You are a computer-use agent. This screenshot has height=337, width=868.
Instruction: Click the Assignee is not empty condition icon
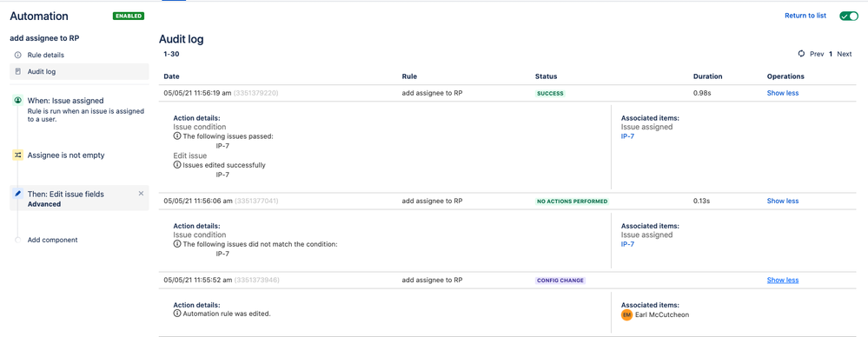[x=17, y=155]
